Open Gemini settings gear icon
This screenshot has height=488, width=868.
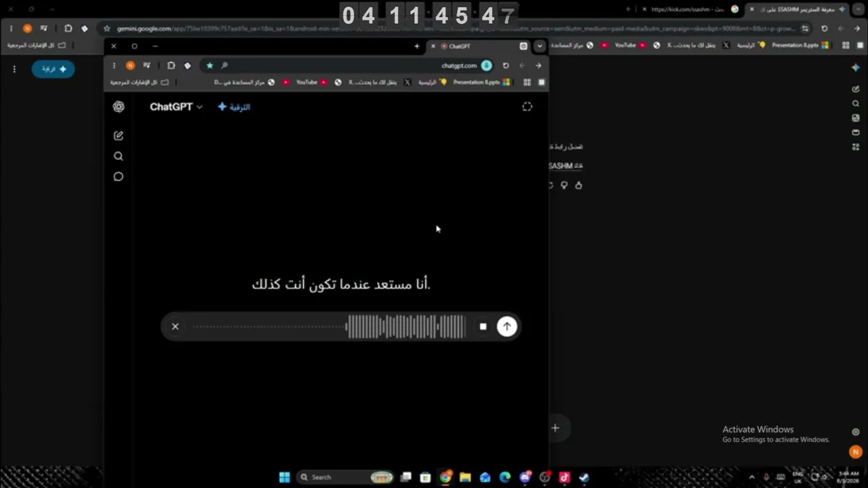click(x=856, y=432)
